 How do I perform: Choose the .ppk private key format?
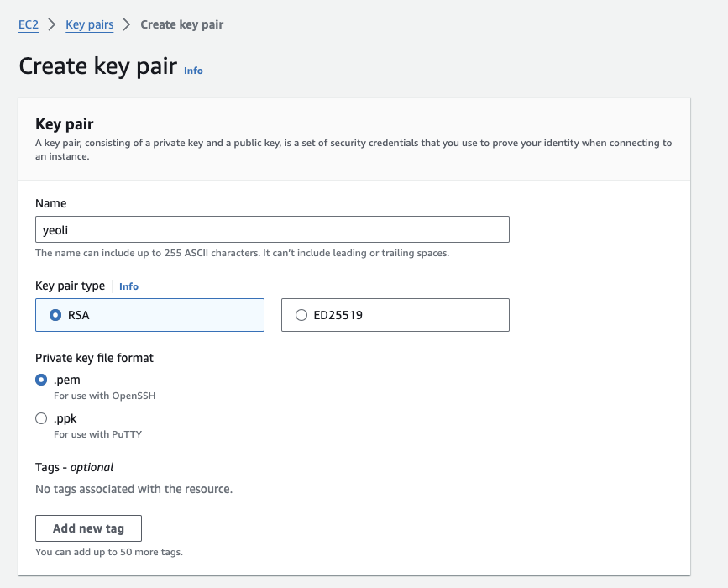(41, 418)
